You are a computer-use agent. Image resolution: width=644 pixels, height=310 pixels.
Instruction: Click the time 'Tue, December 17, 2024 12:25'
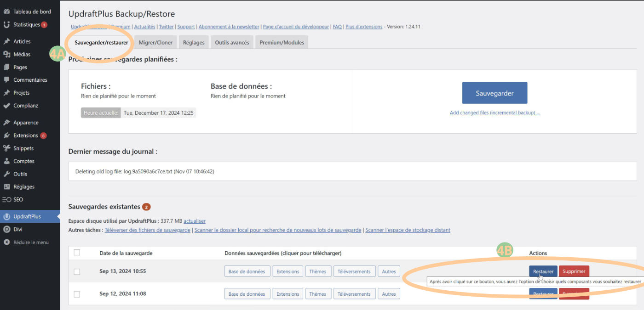click(x=159, y=113)
